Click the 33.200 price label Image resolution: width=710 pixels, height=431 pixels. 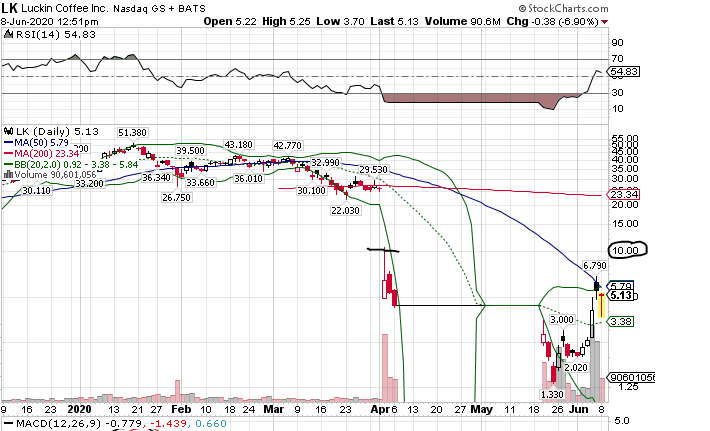[x=89, y=183]
